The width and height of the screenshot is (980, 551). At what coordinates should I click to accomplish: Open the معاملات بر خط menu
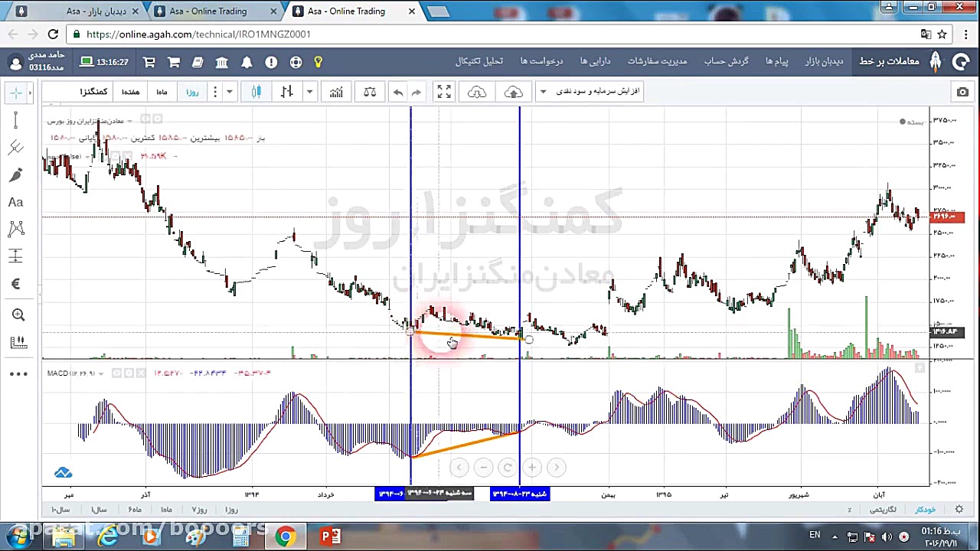point(889,61)
